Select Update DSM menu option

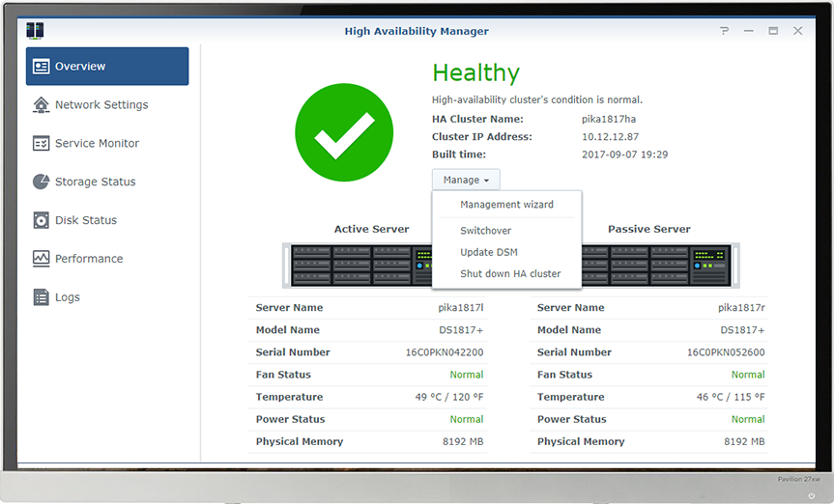tap(489, 252)
